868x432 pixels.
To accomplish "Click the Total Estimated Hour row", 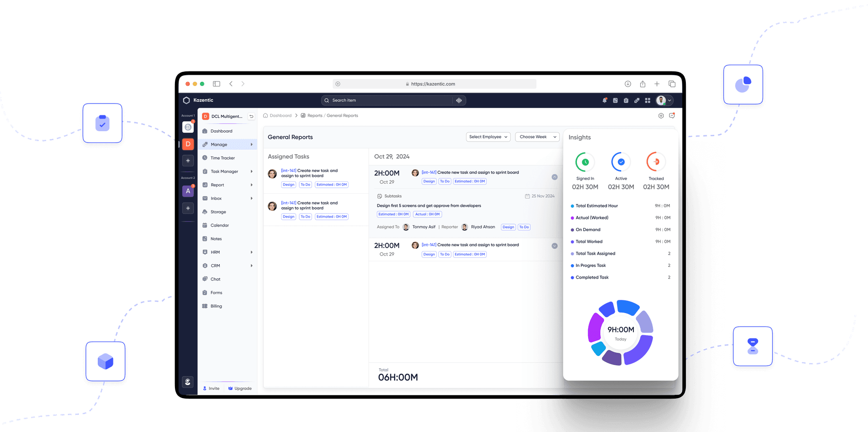I will (x=620, y=206).
